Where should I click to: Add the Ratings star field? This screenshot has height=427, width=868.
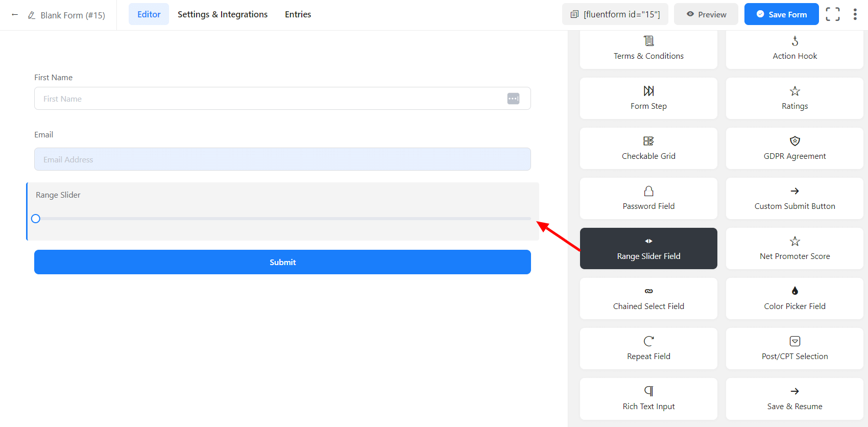(794, 98)
